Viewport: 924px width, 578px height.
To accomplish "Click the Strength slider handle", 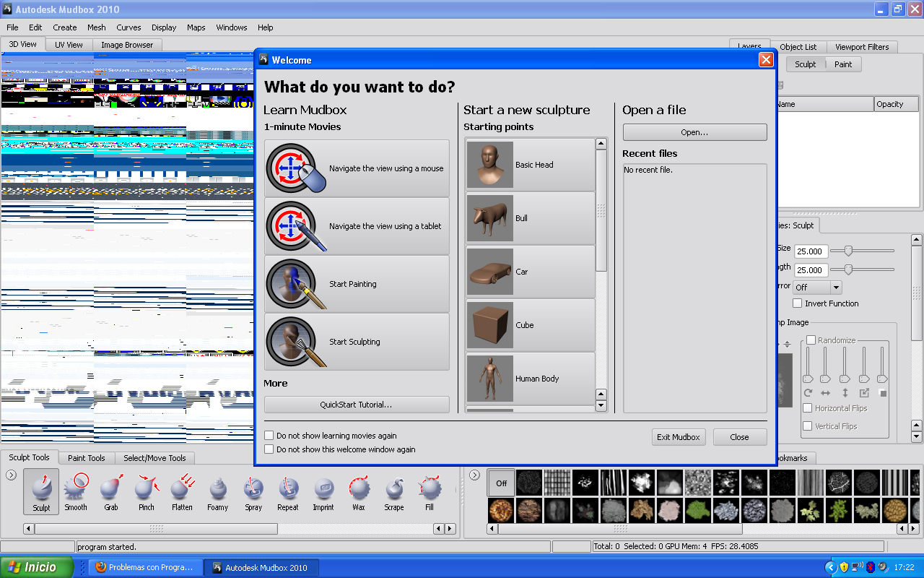I will click(849, 269).
